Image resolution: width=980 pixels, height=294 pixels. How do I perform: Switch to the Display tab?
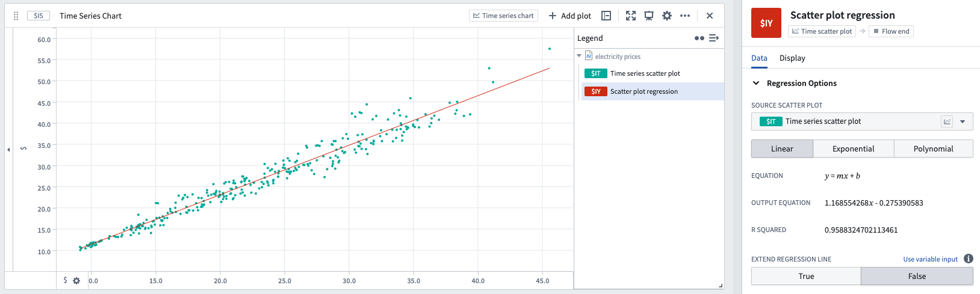pos(792,58)
